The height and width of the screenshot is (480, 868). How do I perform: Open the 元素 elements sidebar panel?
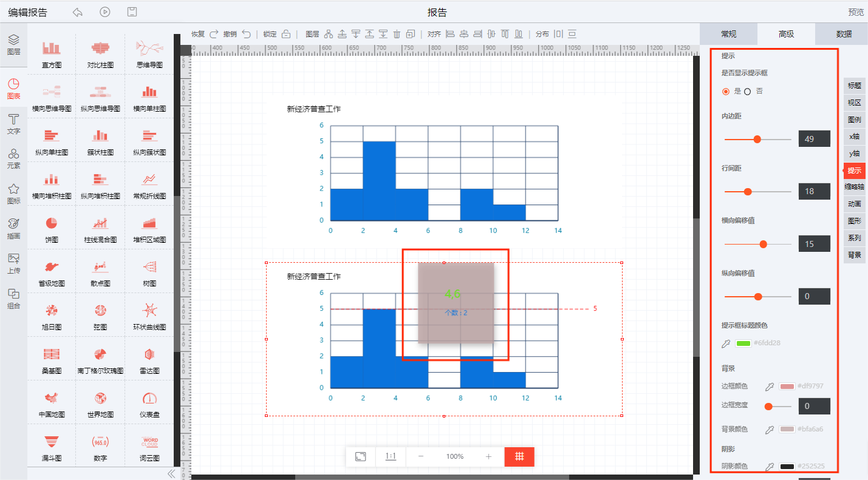13,159
